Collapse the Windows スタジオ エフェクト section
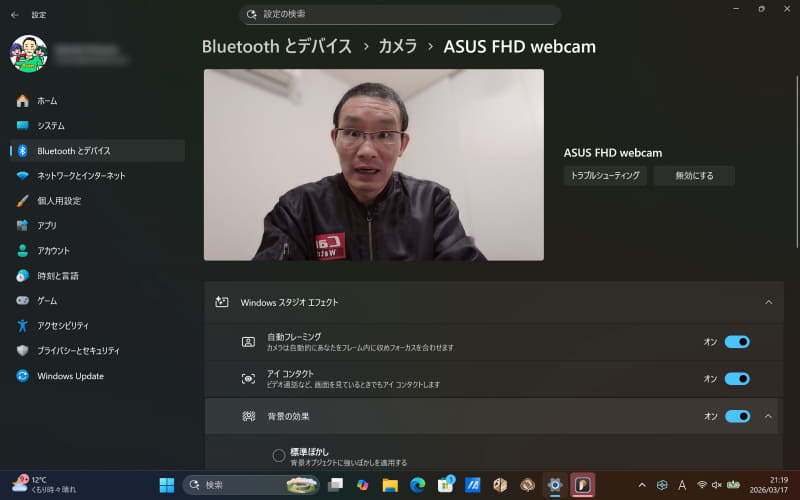 pos(768,303)
